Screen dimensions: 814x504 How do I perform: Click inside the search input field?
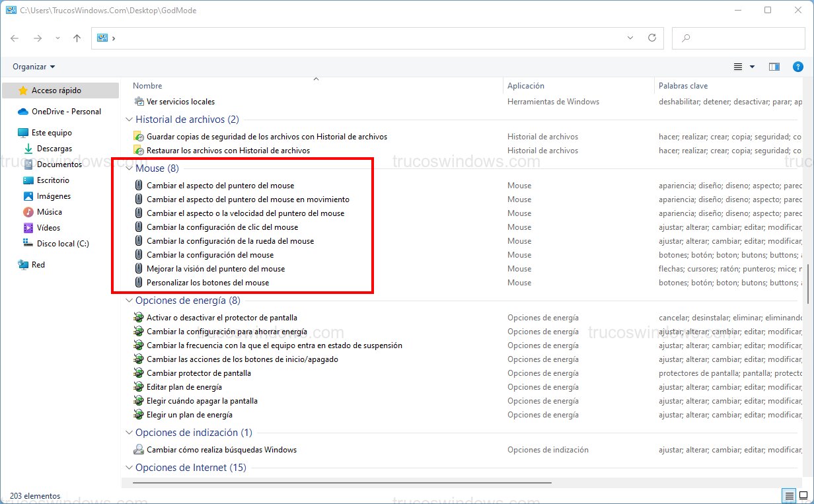pos(738,38)
